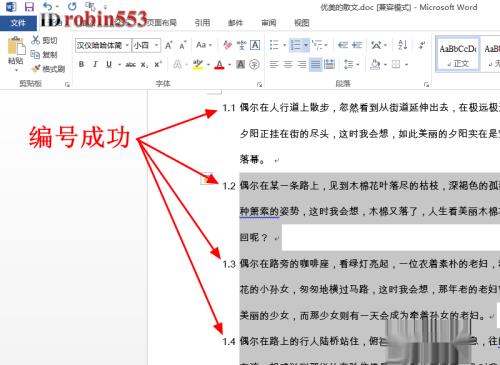Open the 文件 tab
500x365 pixels.
[18, 23]
